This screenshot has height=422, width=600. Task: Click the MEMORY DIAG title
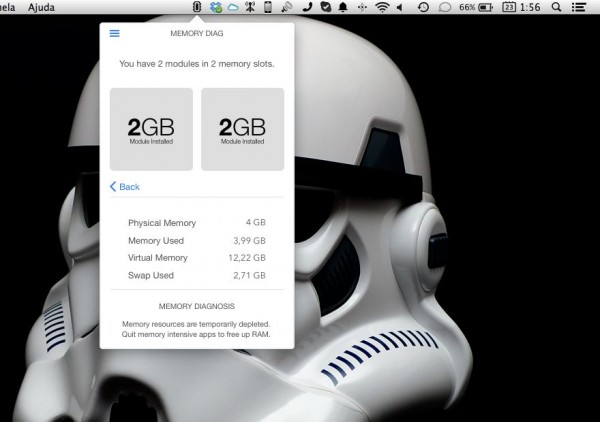197,33
